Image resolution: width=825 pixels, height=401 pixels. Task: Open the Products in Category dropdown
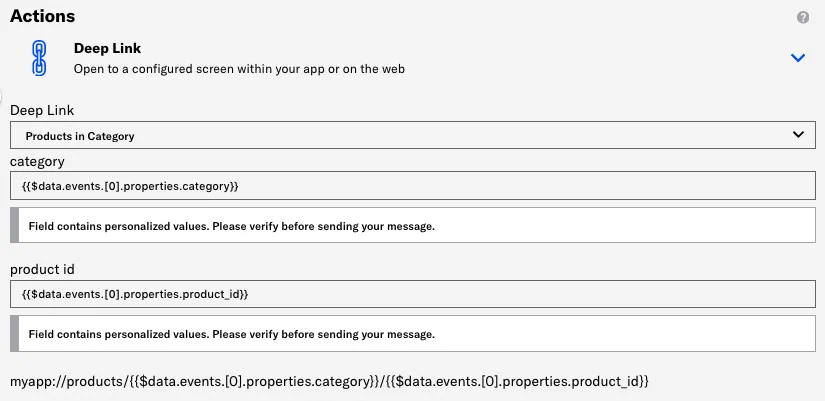click(412, 135)
